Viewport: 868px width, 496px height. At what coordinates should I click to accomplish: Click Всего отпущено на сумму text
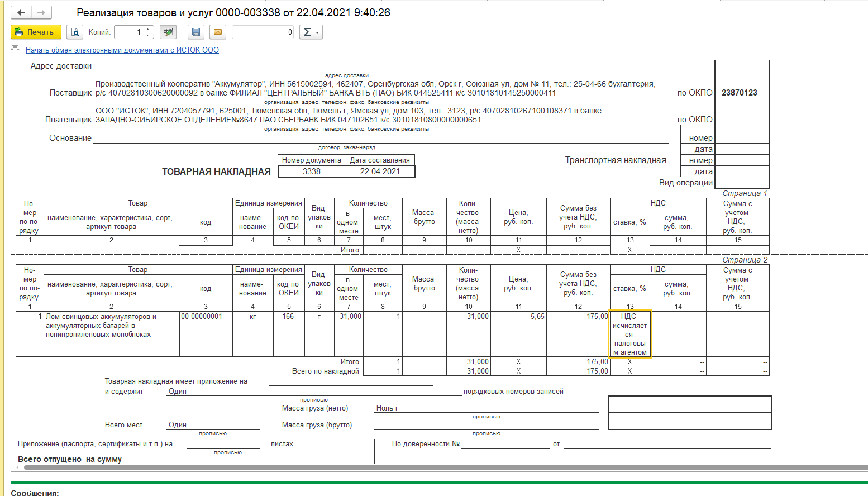[x=70, y=459]
